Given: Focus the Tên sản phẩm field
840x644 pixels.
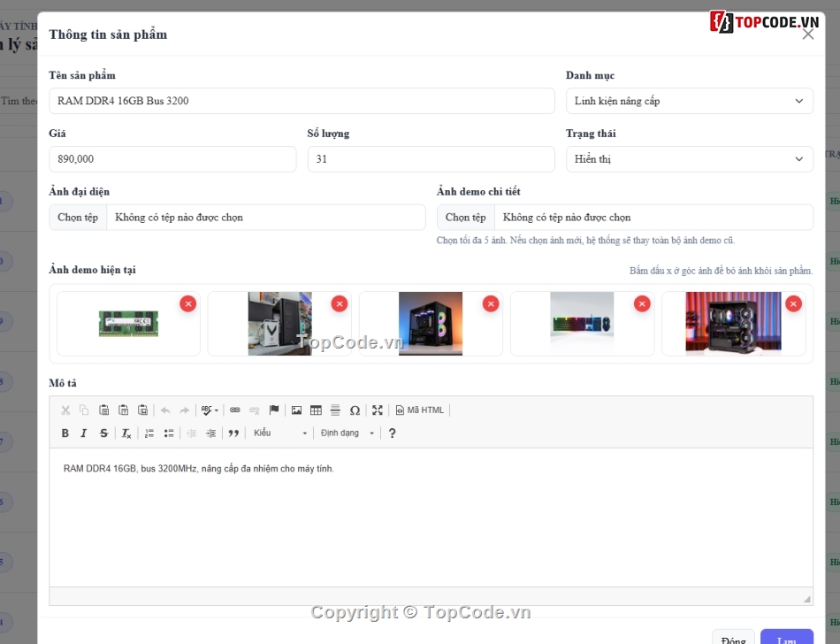Looking at the screenshot, I should click(302, 101).
